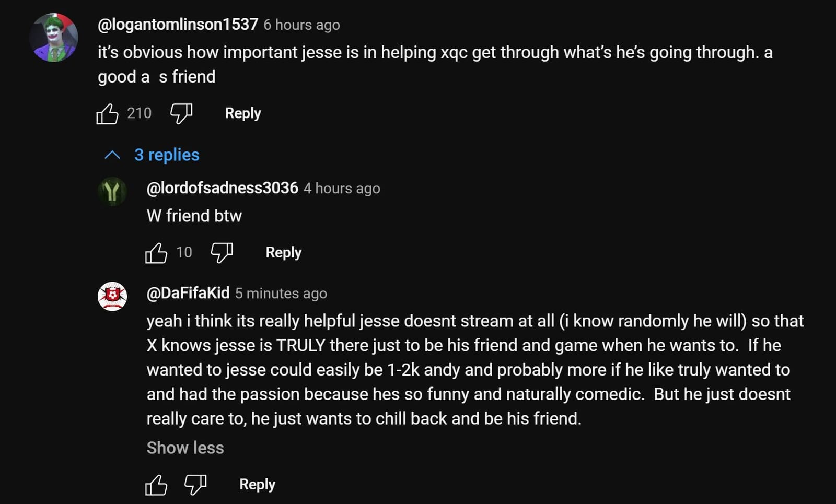Viewport: 836px width, 504px height.
Task: Dislike the reply by DaFifaKid
Action: point(195,485)
